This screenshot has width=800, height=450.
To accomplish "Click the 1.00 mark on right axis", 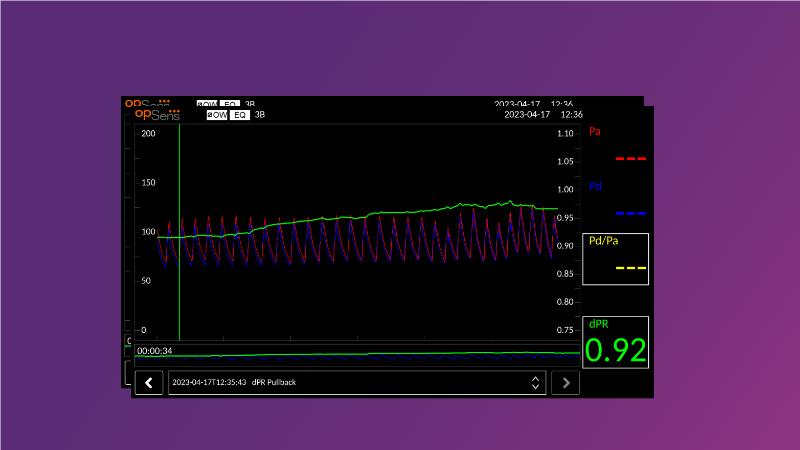I will (564, 189).
